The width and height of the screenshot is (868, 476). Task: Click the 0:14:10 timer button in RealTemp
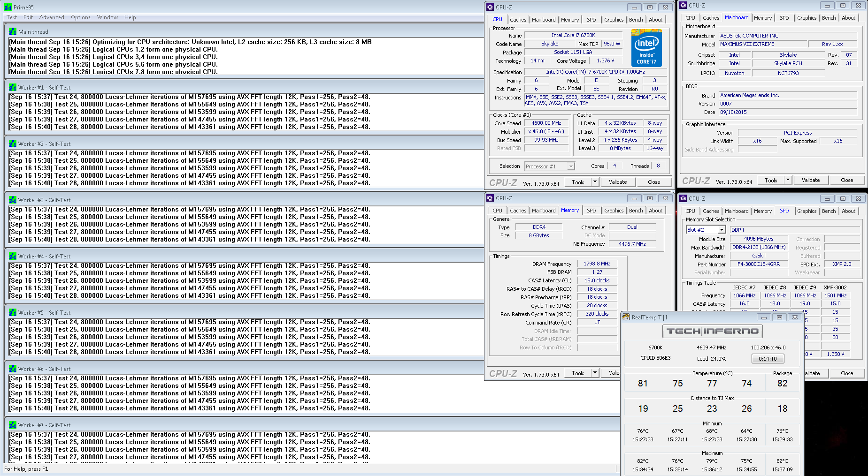pyautogui.click(x=768, y=359)
